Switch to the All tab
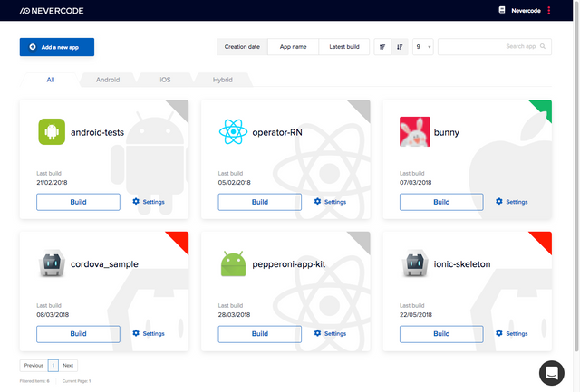580x392 pixels. point(51,80)
